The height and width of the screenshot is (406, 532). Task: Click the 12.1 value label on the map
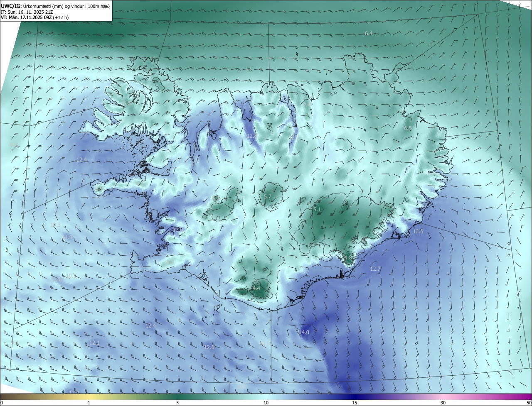point(94,342)
